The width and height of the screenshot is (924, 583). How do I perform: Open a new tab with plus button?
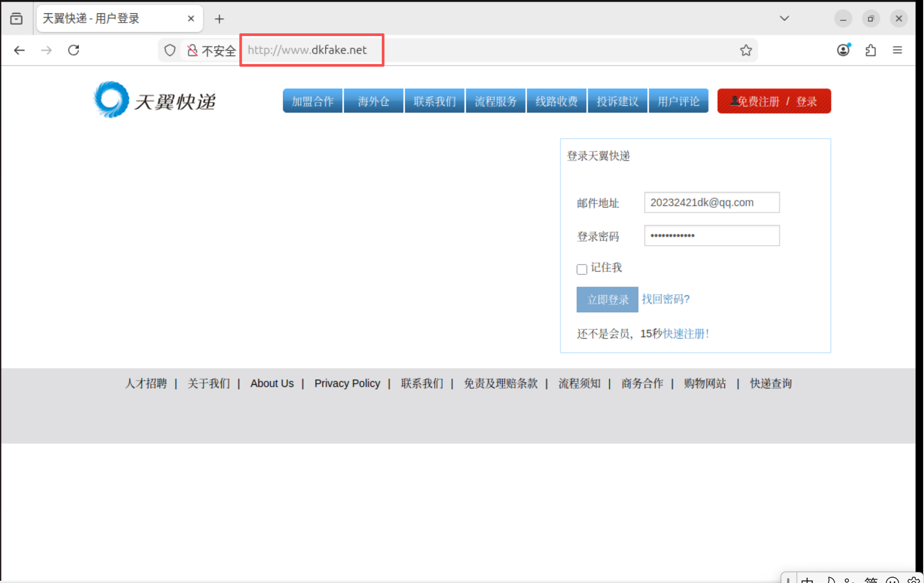219,19
